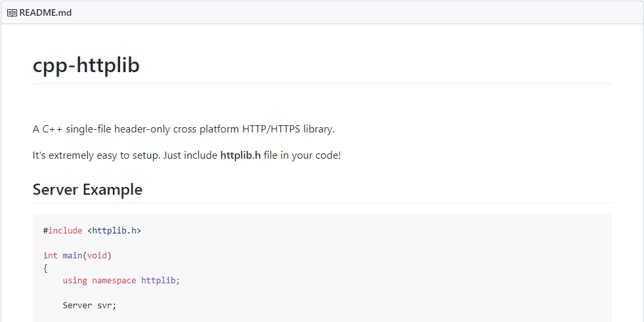Click the bold httplib.h text
The image size is (644, 322).
(x=241, y=155)
